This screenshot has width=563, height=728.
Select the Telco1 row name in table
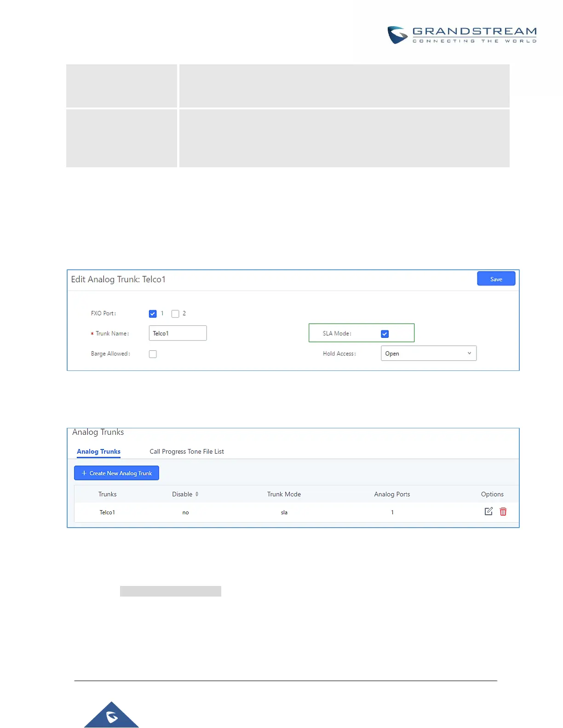[107, 512]
